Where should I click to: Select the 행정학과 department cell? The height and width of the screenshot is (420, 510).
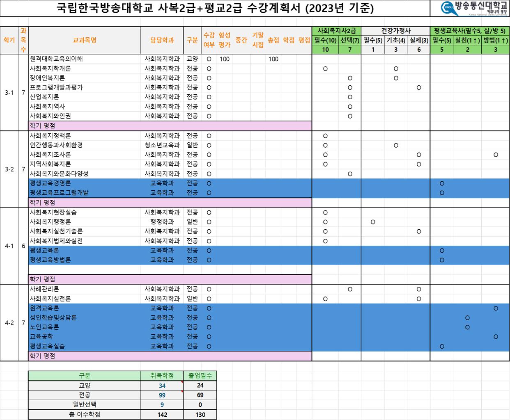click(162, 222)
